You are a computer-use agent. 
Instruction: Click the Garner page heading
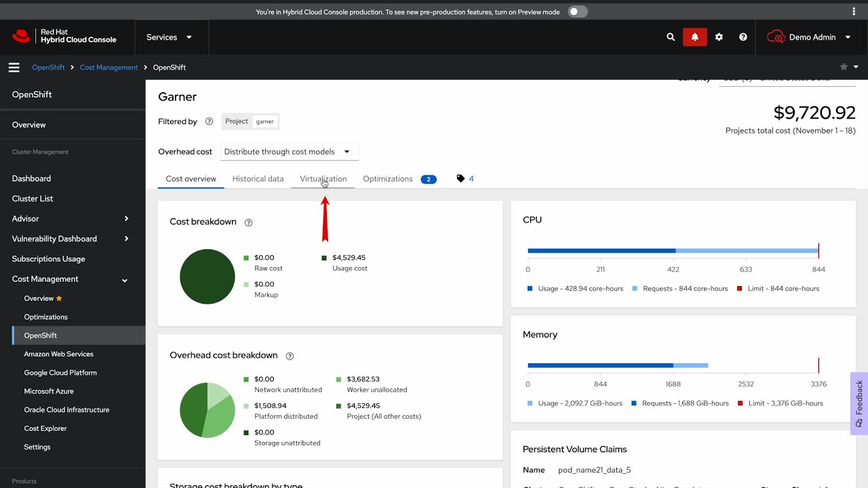tap(178, 97)
